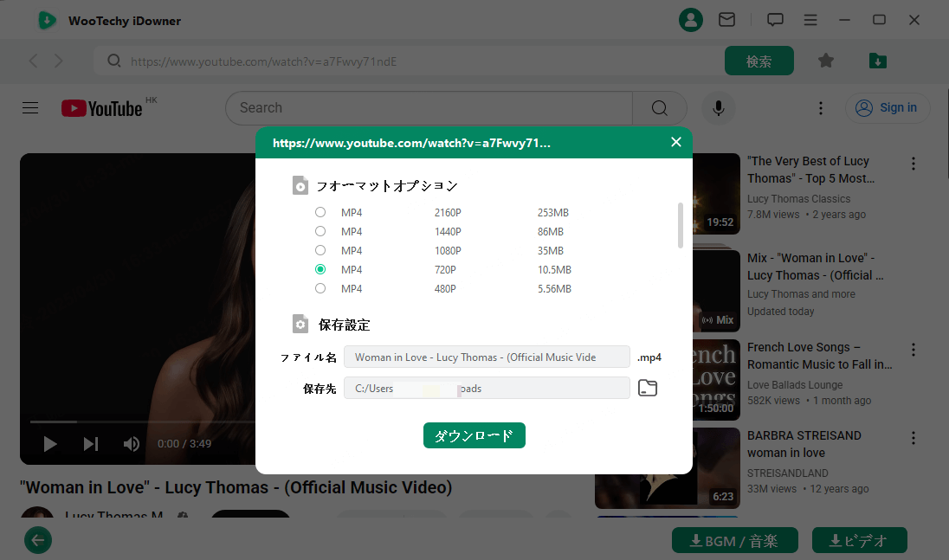The image size is (949, 560).
Task: Open the feedback chat bubble icon
Action: pyautogui.click(x=775, y=20)
